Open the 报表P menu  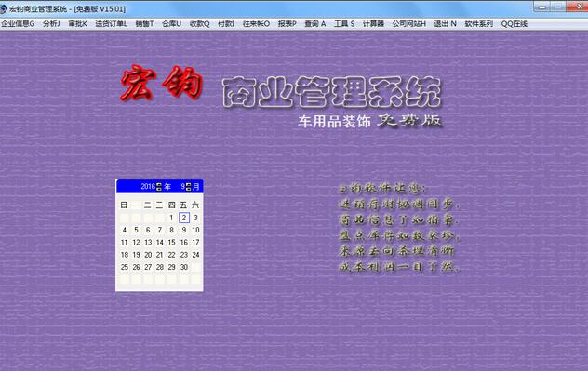coord(287,23)
